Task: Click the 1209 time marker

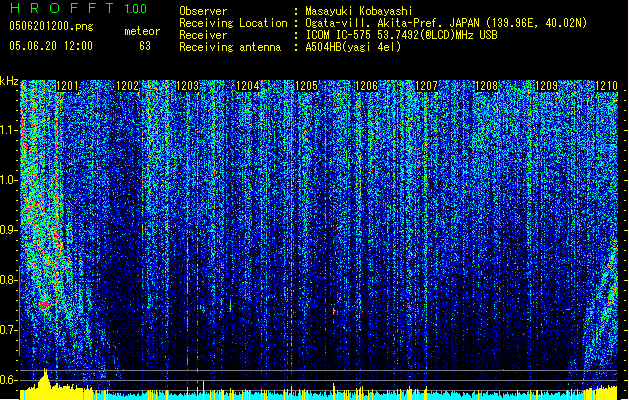Action: click(547, 86)
